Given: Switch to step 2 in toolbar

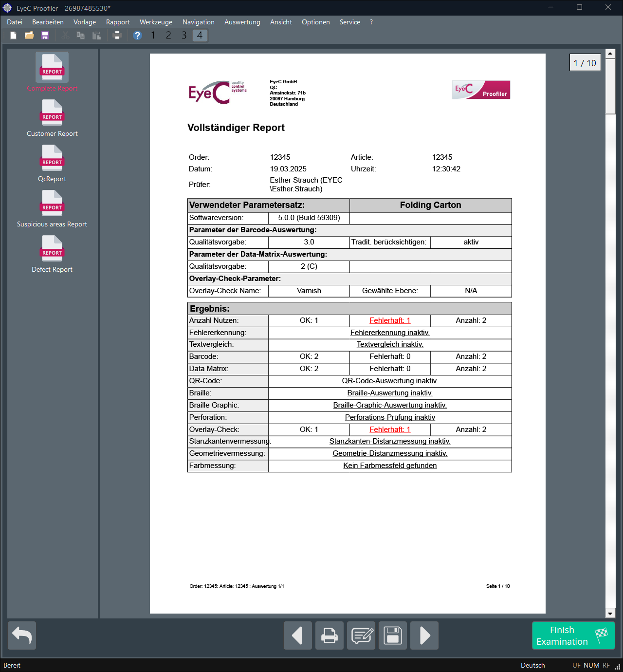Looking at the screenshot, I should (x=168, y=36).
